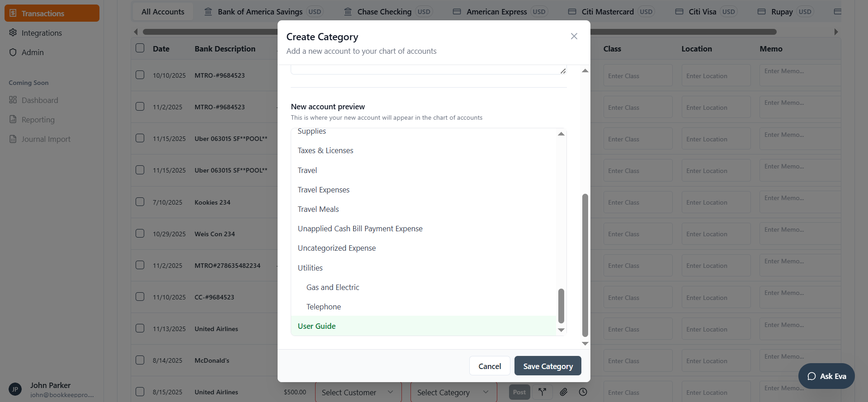
Task: Toggle the select-all header checkbox
Action: [140, 48]
